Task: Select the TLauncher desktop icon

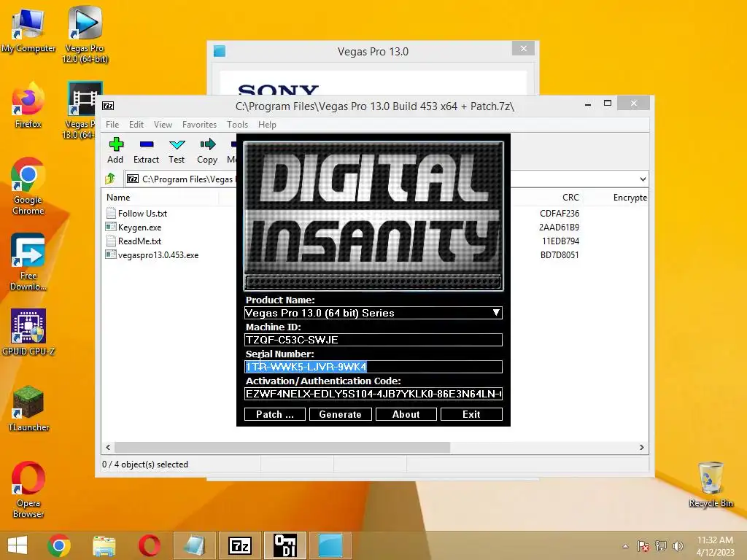Action: point(28,408)
